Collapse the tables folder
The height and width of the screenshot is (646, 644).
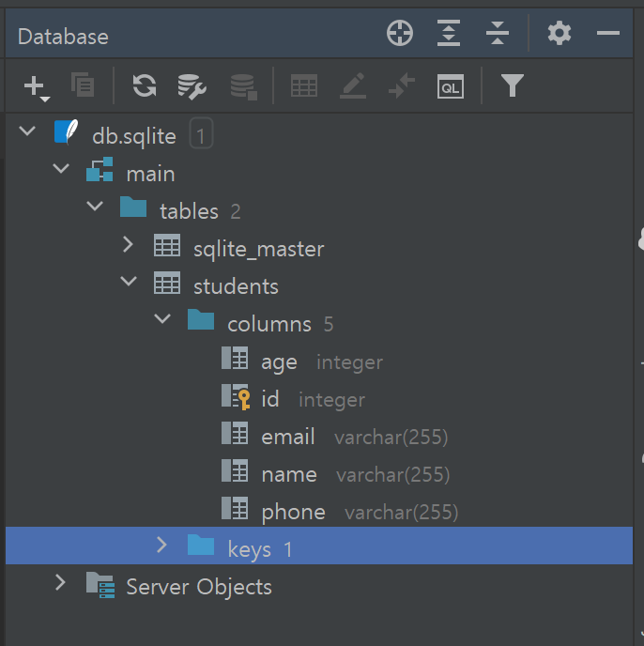pyautogui.click(x=95, y=206)
